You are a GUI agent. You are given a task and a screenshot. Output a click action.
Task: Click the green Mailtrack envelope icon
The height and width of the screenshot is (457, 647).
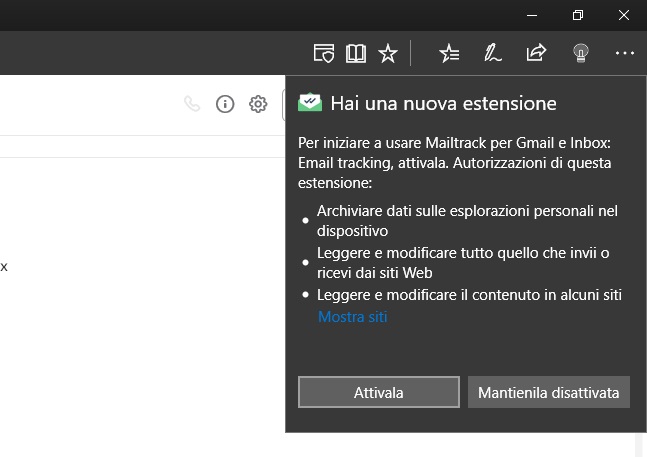tap(311, 103)
